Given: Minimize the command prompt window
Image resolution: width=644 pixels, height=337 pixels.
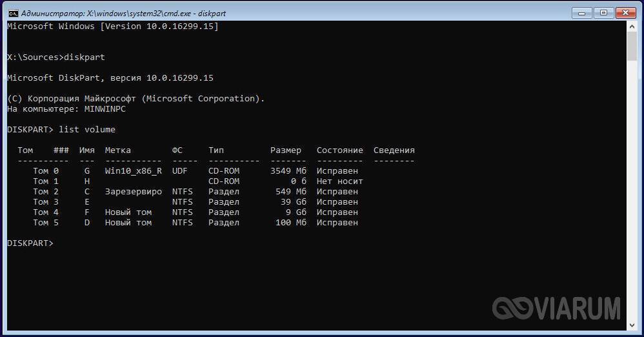Looking at the screenshot, I should pyautogui.click(x=581, y=12).
